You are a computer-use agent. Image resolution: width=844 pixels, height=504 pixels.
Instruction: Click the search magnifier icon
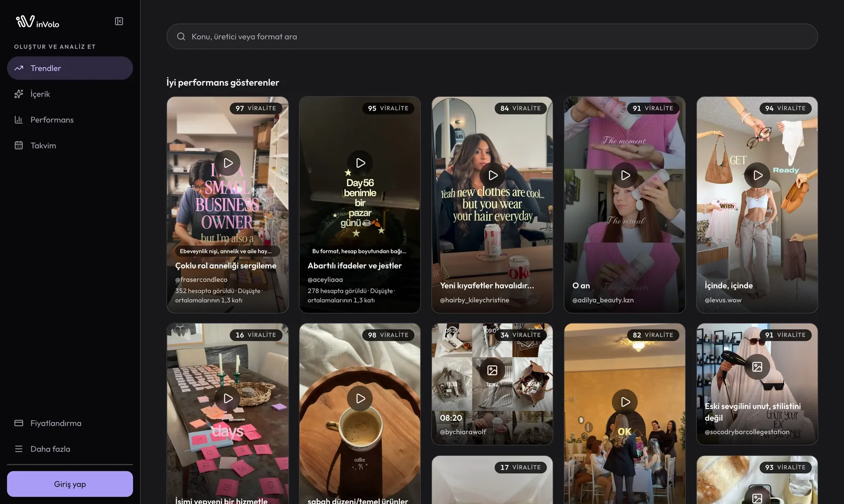click(x=181, y=36)
